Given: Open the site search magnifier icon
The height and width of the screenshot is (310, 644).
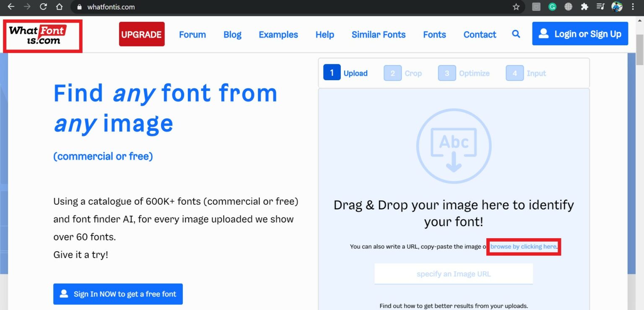Looking at the screenshot, I should tap(516, 34).
